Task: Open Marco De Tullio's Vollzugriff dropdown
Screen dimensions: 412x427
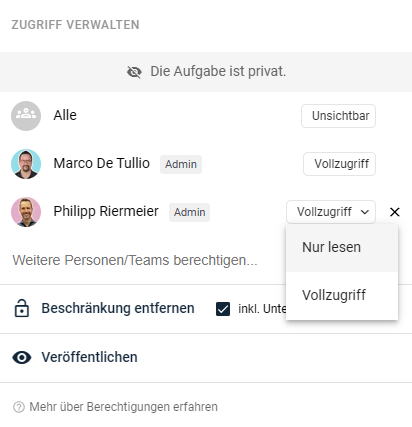Action: pos(339,164)
